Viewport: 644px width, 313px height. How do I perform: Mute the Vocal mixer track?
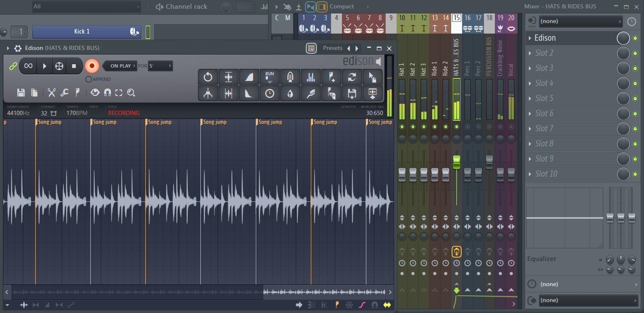coord(511,127)
